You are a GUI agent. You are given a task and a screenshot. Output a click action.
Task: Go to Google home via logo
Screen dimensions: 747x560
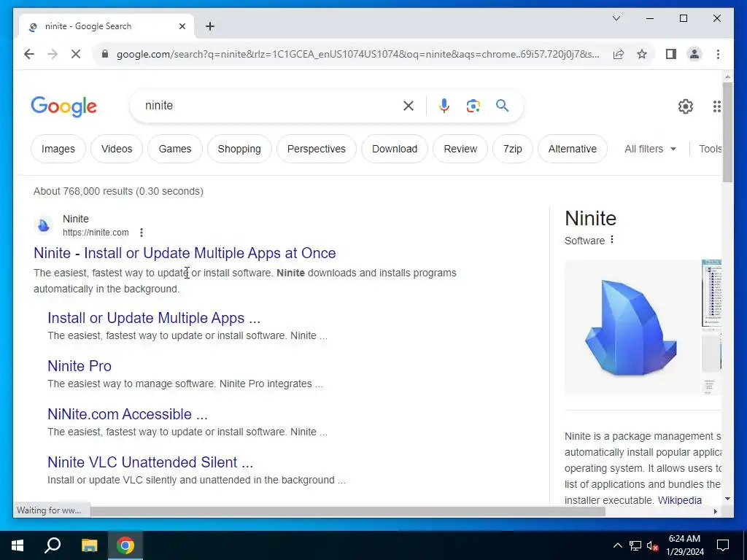[64, 106]
